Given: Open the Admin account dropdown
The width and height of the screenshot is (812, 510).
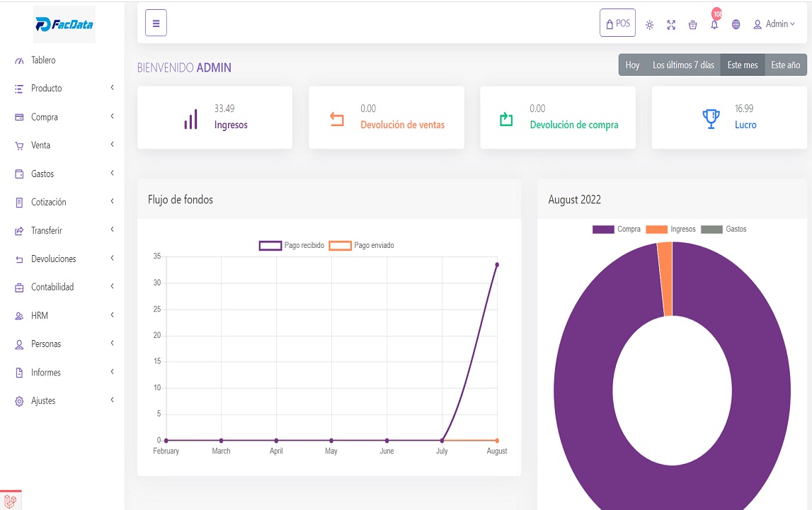Looking at the screenshot, I should click(x=775, y=23).
